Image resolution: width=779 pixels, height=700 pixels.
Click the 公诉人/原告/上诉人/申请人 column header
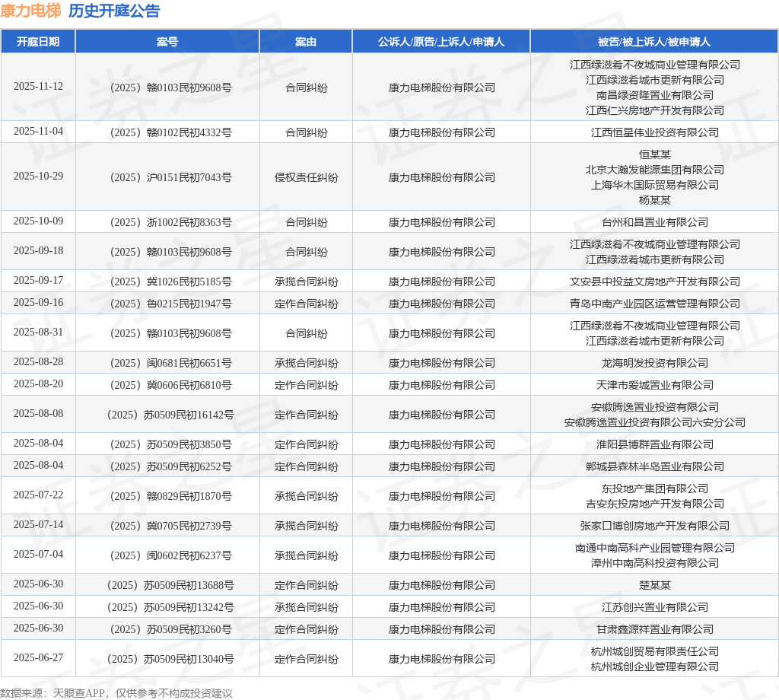click(x=441, y=42)
